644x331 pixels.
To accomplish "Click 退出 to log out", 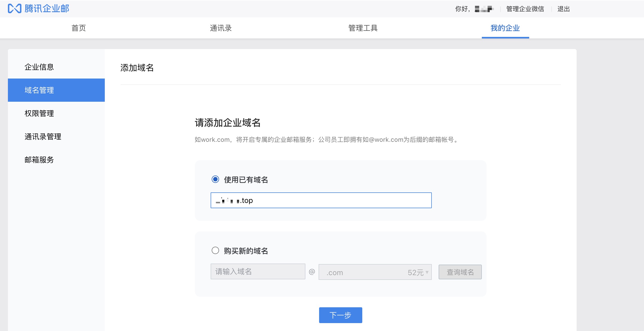I will point(564,9).
